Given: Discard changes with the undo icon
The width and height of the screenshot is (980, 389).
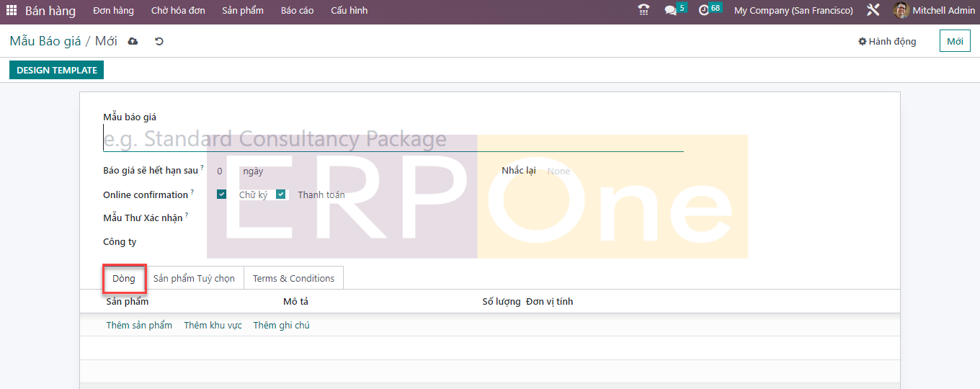Looking at the screenshot, I should [159, 42].
